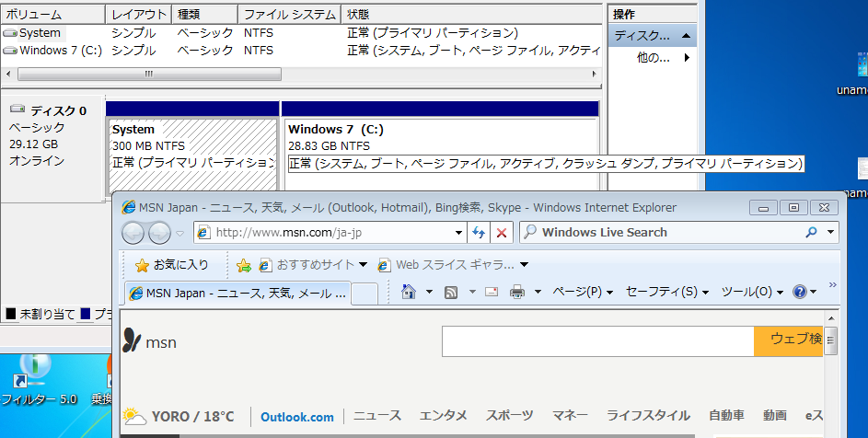Click the search magnifier icon
The height and width of the screenshot is (438, 868).
coord(812,233)
